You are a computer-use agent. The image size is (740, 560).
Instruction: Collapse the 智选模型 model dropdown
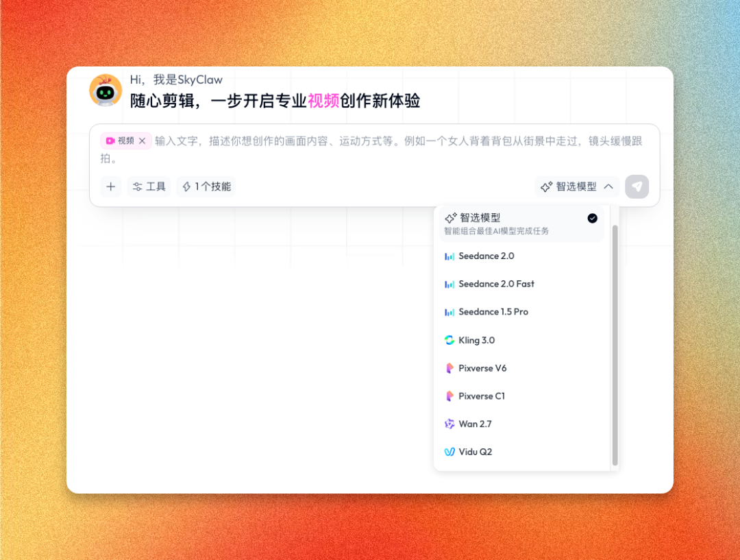[x=577, y=186]
